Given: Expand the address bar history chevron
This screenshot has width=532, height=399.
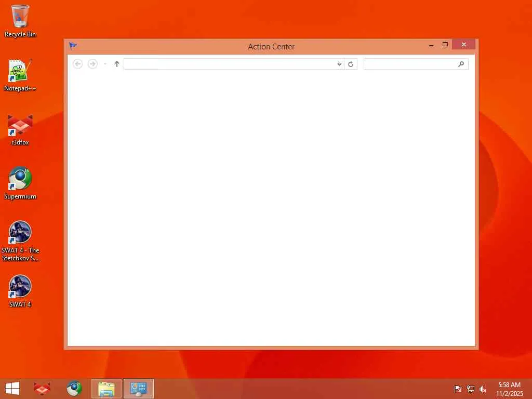Looking at the screenshot, I should coord(339,64).
